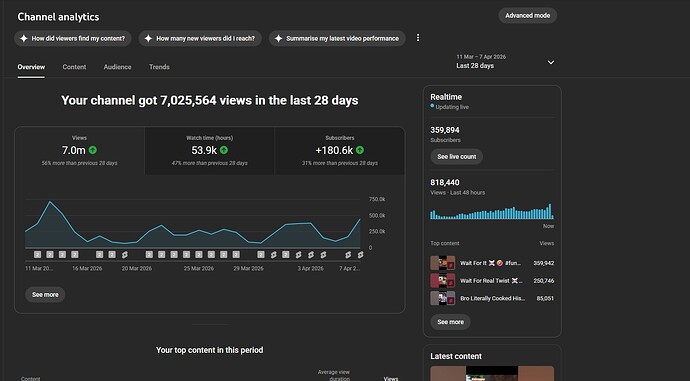The height and width of the screenshot is (381, 690).
Task: Ask 'How many new viewers did I reach?'
Action: [200, 38]
